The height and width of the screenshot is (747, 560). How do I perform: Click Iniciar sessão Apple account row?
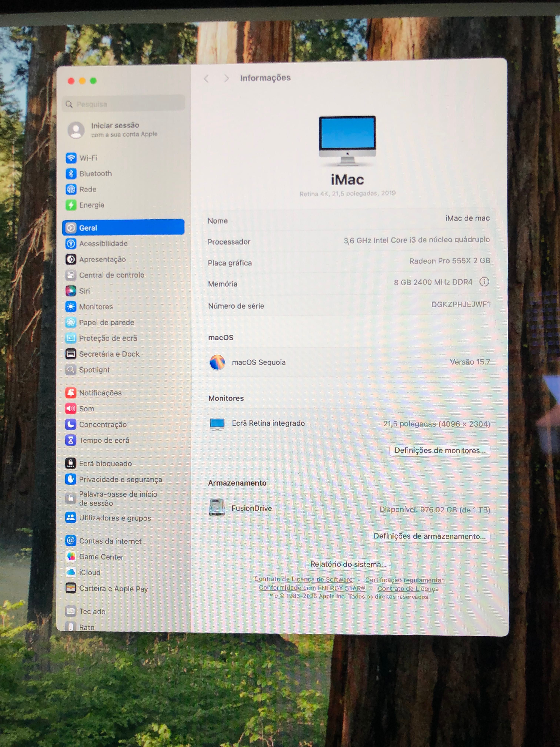click(x=124, y=130)
